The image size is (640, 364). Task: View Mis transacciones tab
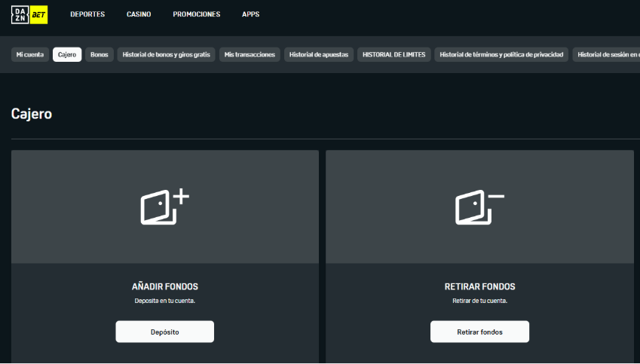(250, 55)
